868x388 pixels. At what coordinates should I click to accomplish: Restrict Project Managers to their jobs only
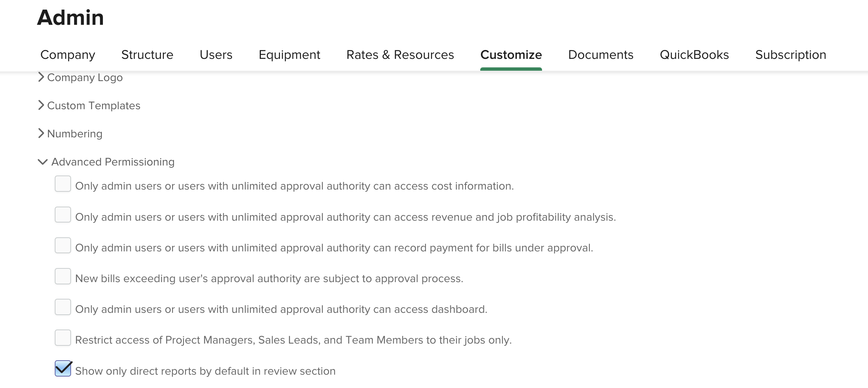tap(63, 338)
